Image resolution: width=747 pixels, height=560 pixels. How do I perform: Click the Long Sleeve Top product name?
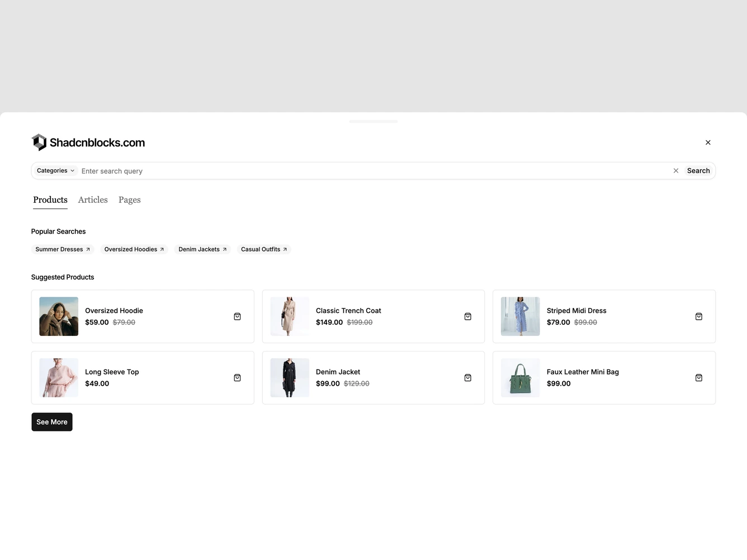[112, 372]
